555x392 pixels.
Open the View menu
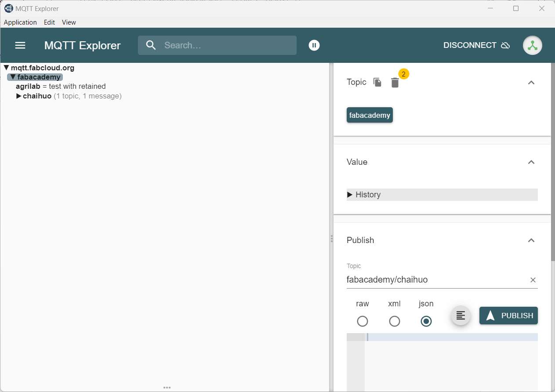69,22
